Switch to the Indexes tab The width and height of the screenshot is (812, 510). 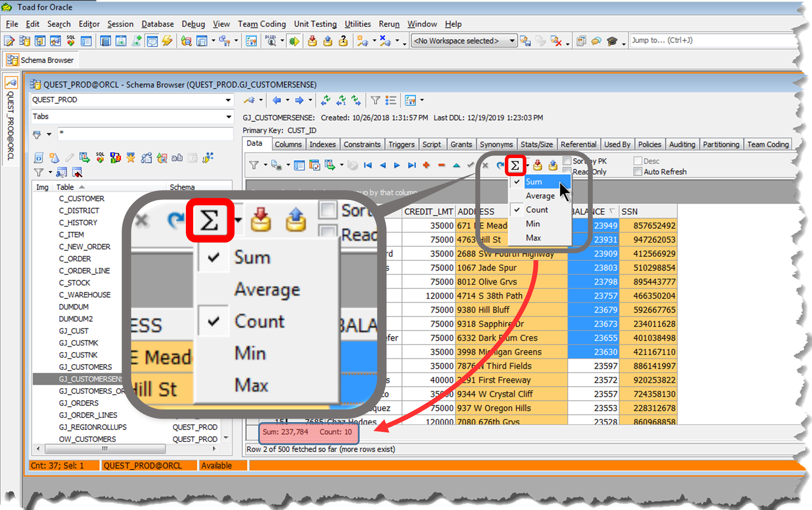(322, 145)
